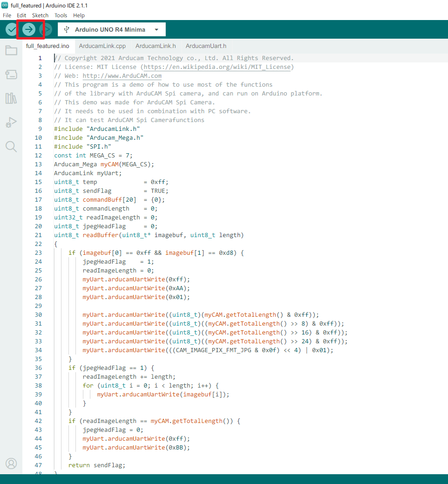Image resolution: width=448 pixels, height=484 pixels.
Task: Open the Sketch menu
Action: (x=40, y=15)
